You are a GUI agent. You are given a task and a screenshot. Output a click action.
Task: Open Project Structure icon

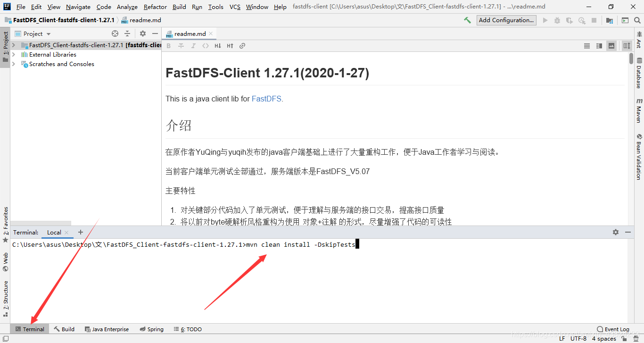pyautogui.click(x=610, y=20)
